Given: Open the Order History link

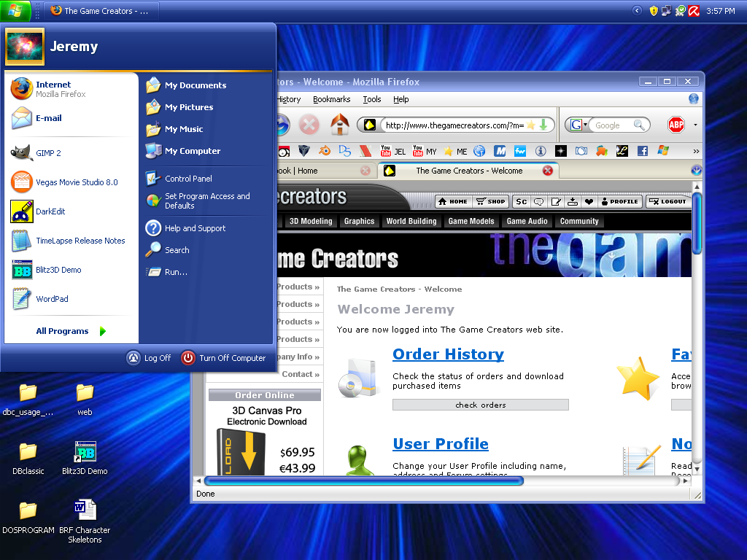Looking at the screenshot, I should (x=449, y=354).
